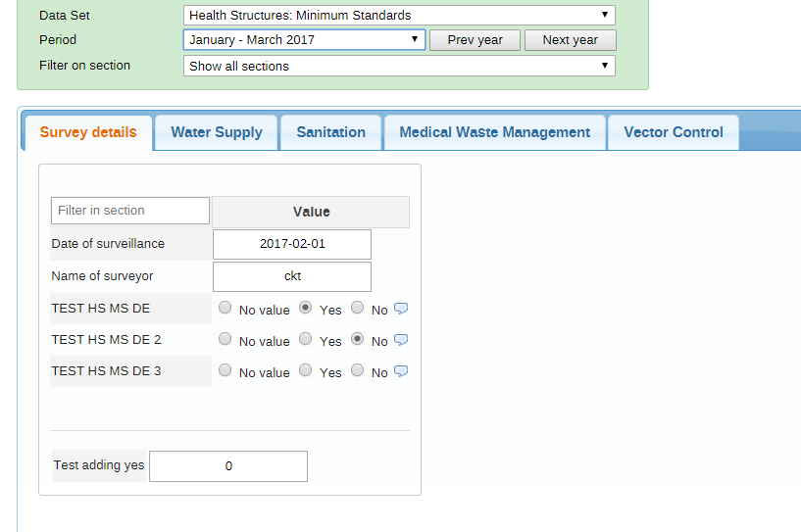Select 'Yes' for TEST HS MS DE 2
Image resolution: width=801 pixels, height=532 pixels.
coord(306,340)
